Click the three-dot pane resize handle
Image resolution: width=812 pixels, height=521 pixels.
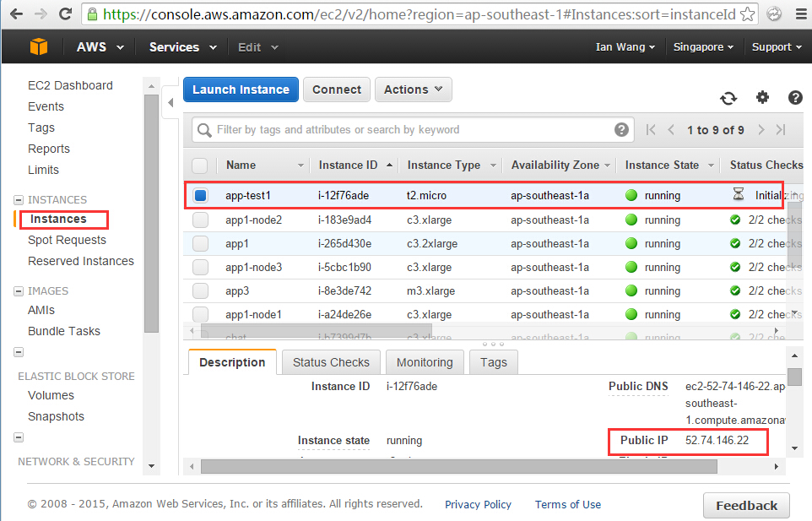point(493,344)
